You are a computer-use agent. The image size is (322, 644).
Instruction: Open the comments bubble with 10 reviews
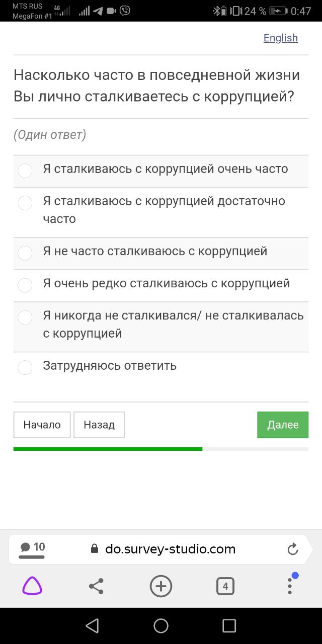tap(32, 548)
